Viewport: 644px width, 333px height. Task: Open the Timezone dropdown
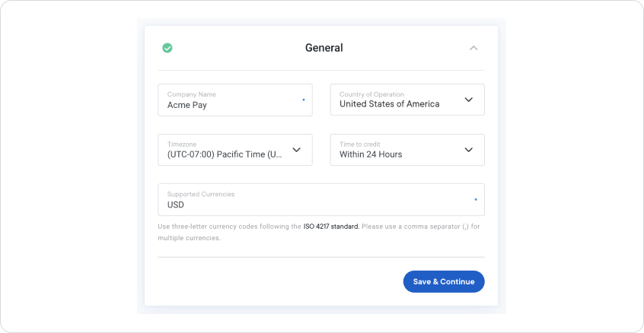(x=235, y=150)
